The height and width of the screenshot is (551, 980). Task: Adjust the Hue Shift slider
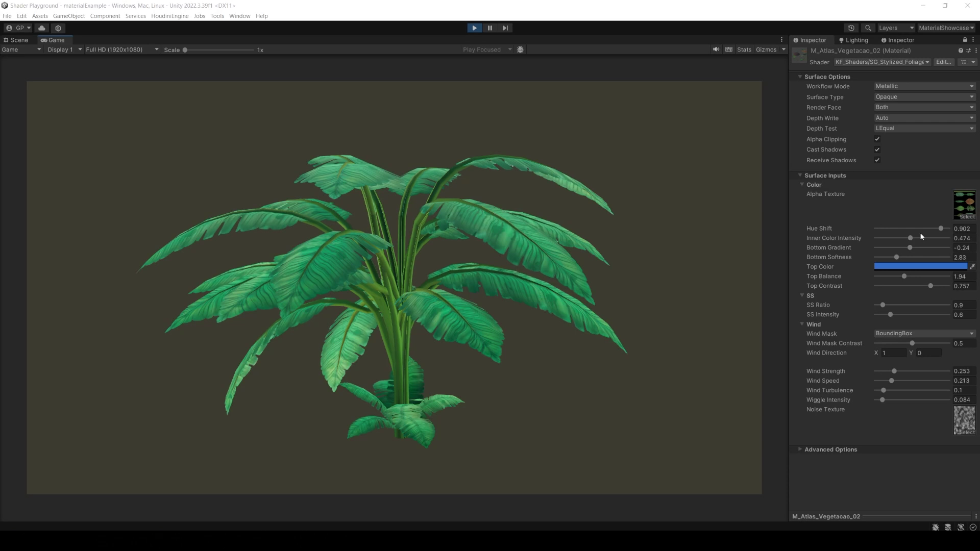pos(912,229)
